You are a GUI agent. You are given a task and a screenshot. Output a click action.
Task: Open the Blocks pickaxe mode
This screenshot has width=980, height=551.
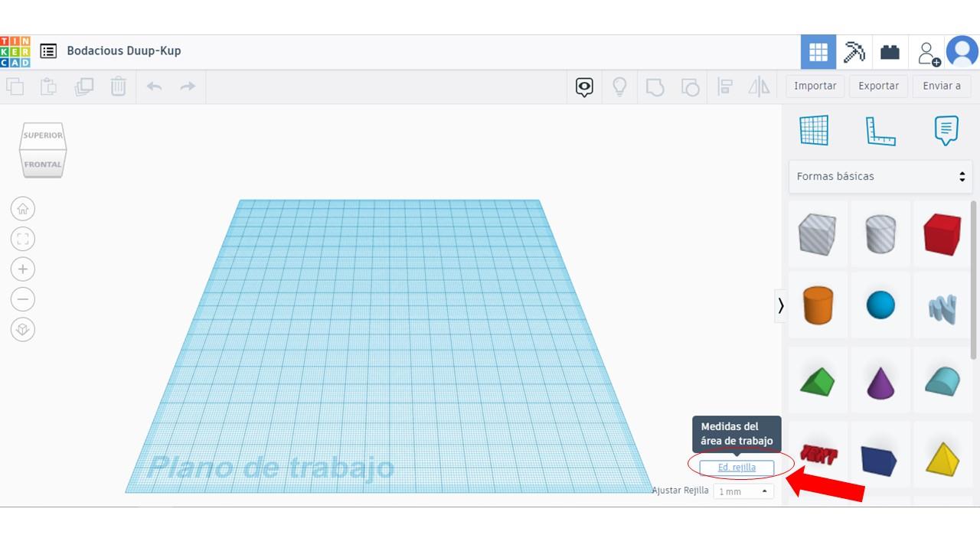[x=854, y=52]
